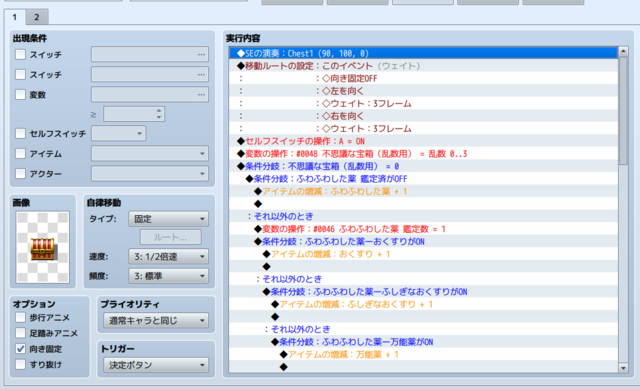The height and width of the screenshot is (389, 640).
Task: Toggle the すり抜け option
Action: click(x=20, y=364)
